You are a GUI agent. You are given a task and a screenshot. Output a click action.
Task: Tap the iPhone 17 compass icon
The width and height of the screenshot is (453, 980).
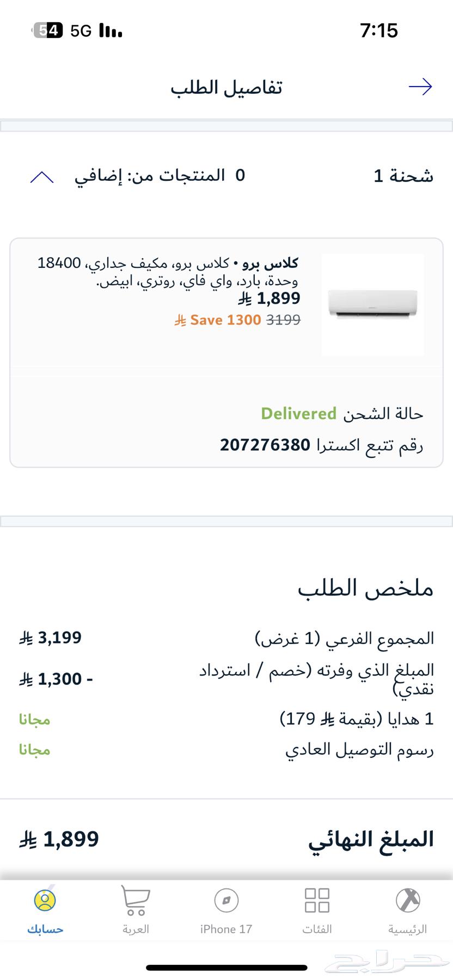pyautogui.click(x=226, y=900)
